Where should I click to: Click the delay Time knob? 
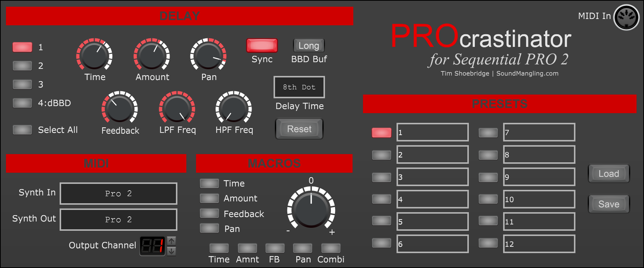94,54
